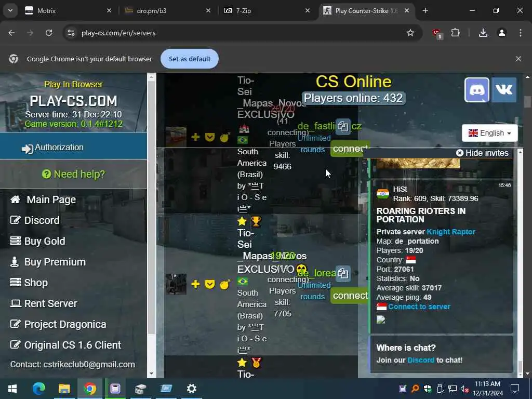The width and height of the screenshot is (532, 399).
Task: Click the radiation hazard icon
Action: [x=301, y=269]
